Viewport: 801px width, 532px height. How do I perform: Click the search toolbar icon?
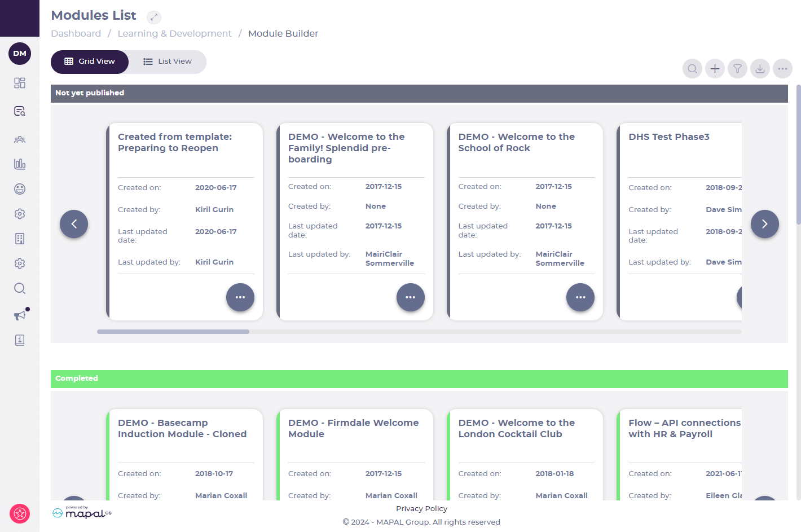692,69
